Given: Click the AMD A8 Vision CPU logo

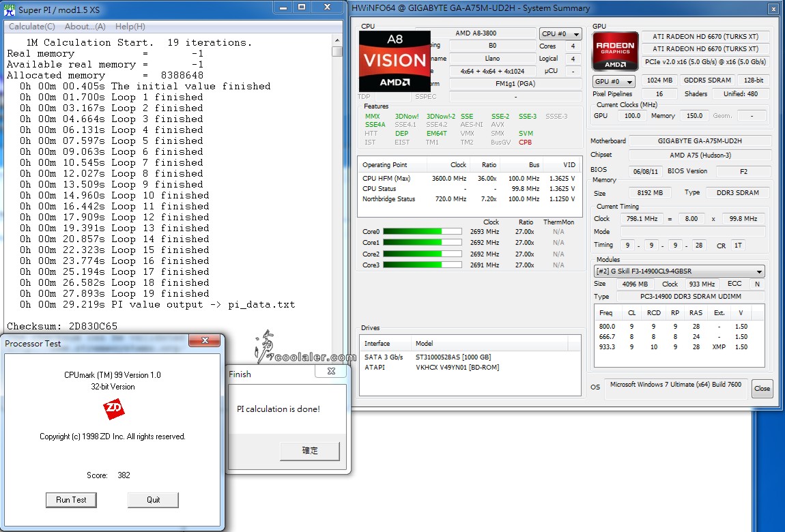Looking at the screenshot, I should coord(395,61).
